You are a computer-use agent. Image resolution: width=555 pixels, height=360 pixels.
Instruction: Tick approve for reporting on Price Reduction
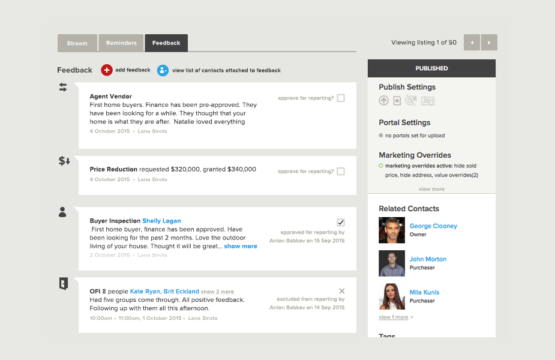pyautogui.click(x=341, y=171)
